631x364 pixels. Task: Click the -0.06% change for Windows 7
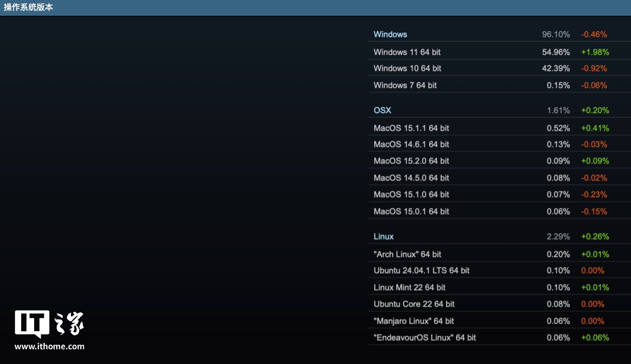coord(594,85)
